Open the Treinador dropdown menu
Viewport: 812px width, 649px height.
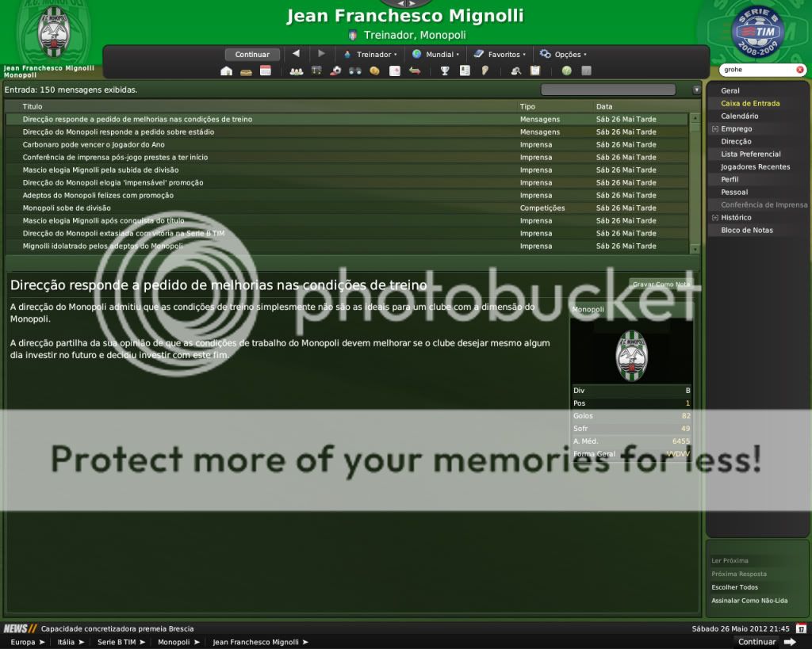coord(370,55)
